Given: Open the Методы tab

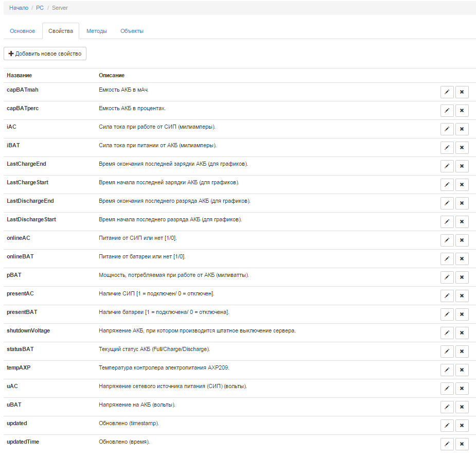Looking at the screenshot, I should 97,31.
